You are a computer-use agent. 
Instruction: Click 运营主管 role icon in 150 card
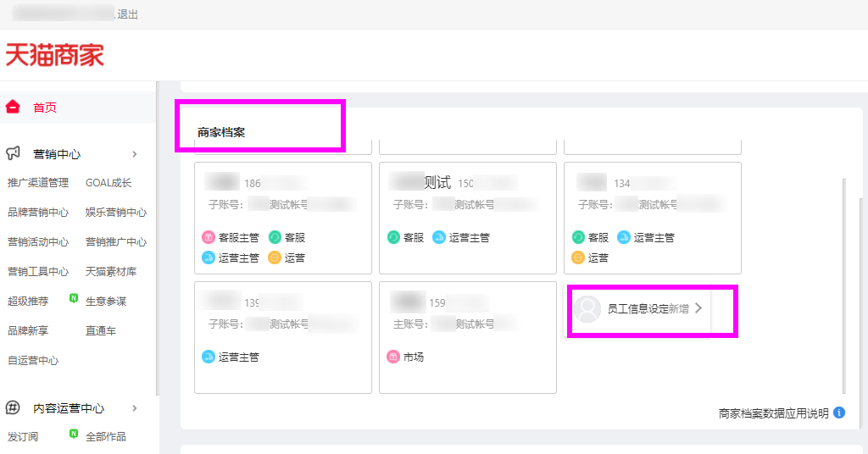438,237
